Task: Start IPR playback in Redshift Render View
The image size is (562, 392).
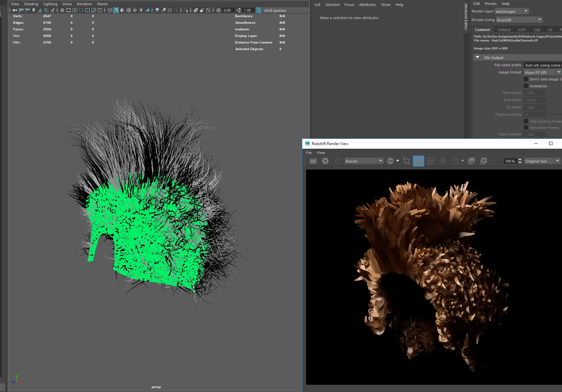Action: coord(325,161)
